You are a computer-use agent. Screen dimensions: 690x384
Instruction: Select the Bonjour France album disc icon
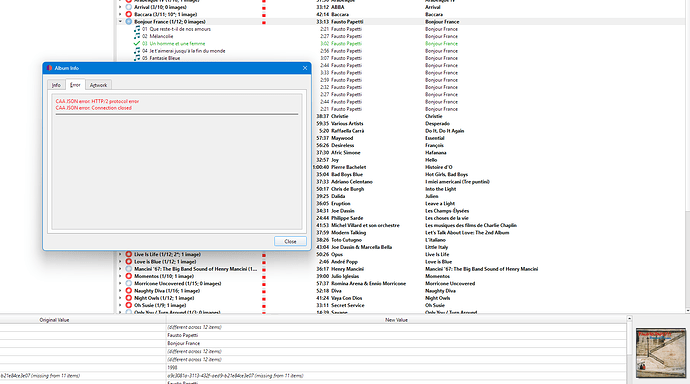tap(129, 22)
